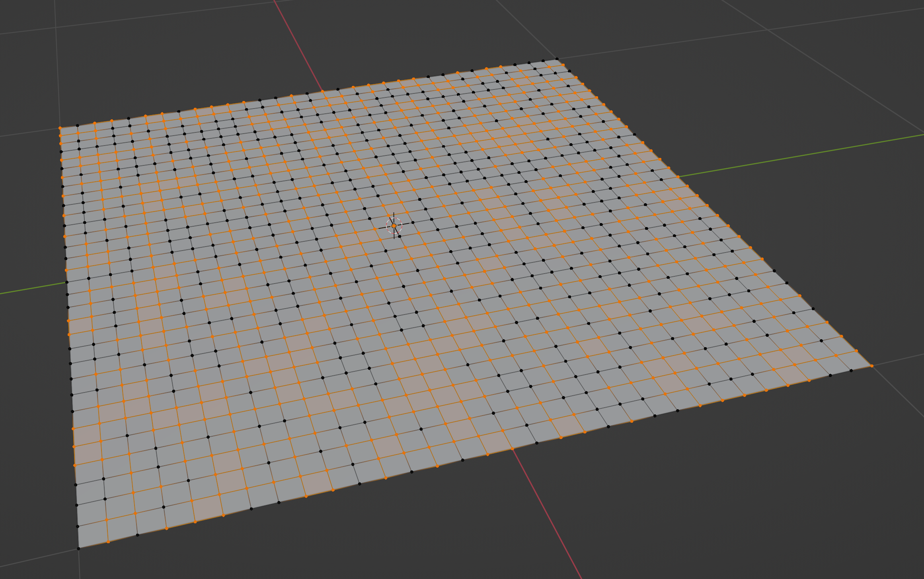
Task: Select black bottom-edge vertex adjacent to rightmost corner
Action: 851,370
